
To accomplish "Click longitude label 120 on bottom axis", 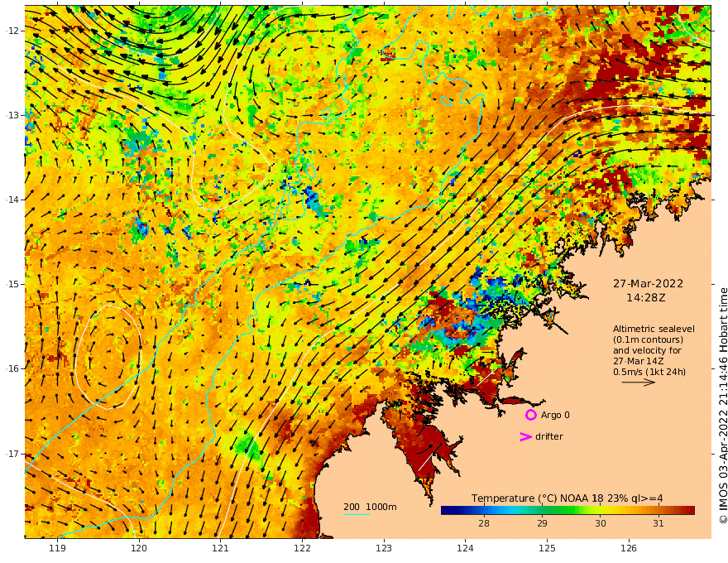I will pos(139,548).
